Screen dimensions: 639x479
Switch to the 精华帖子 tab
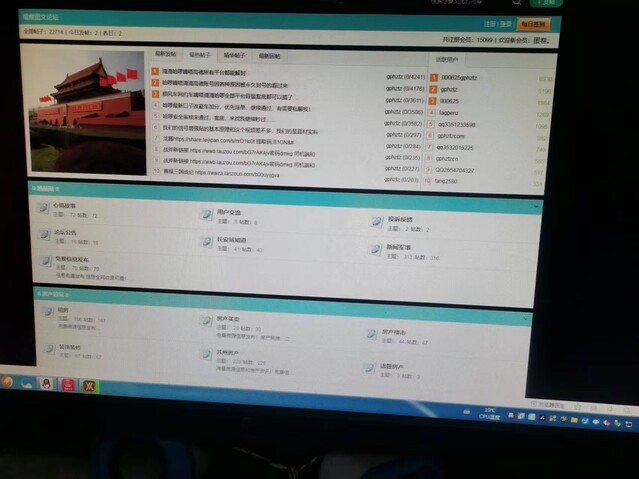pyautogui.click(x=234, y=55)
